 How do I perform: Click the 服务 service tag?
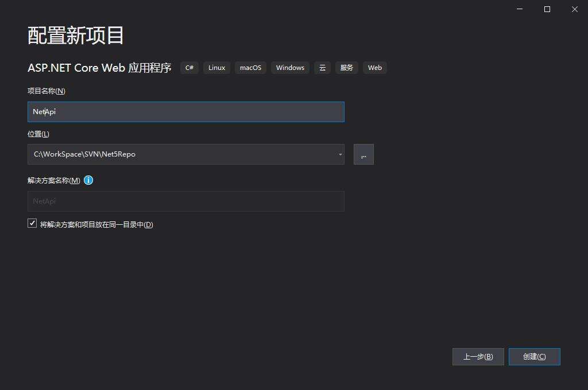(346, 68)
